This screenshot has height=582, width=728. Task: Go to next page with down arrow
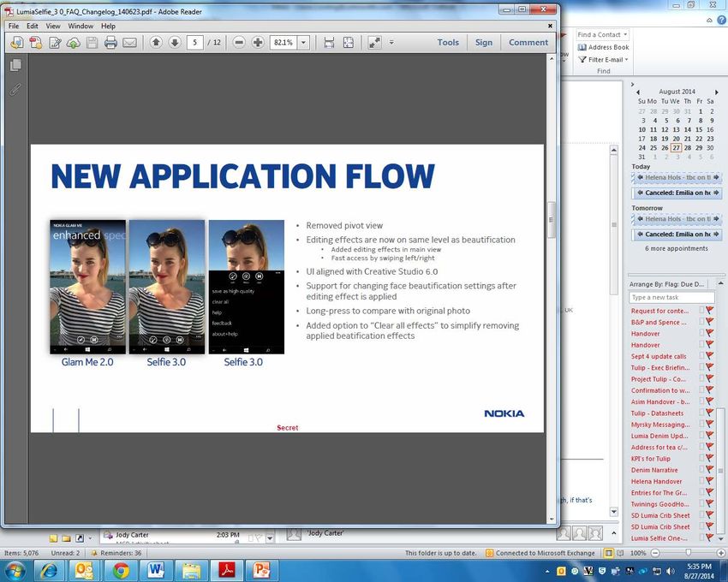coord(175,43)
